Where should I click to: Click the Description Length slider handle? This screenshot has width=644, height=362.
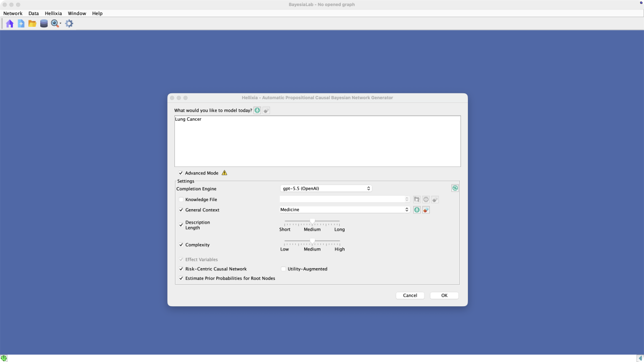(x=312, y=221)
